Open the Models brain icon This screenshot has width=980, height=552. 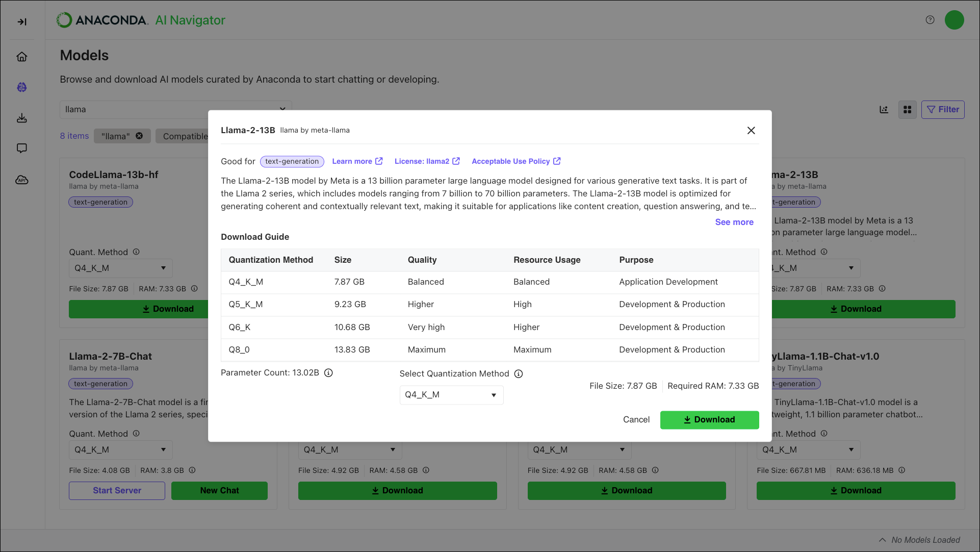(22, 87)
